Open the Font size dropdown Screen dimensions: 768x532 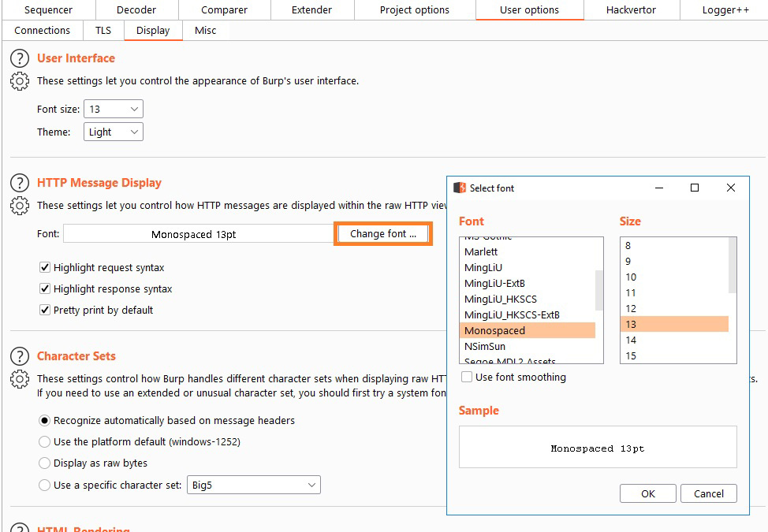[x=113, y=109]
